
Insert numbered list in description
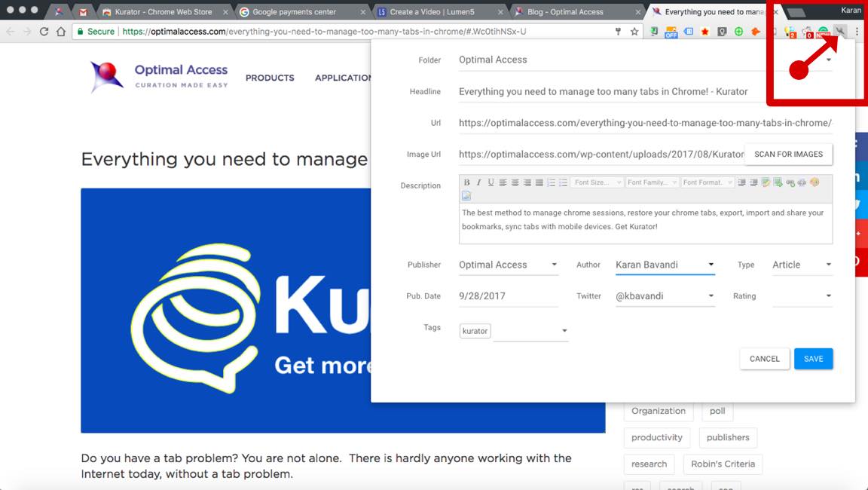pyautogui.click(x=552, y=182)
